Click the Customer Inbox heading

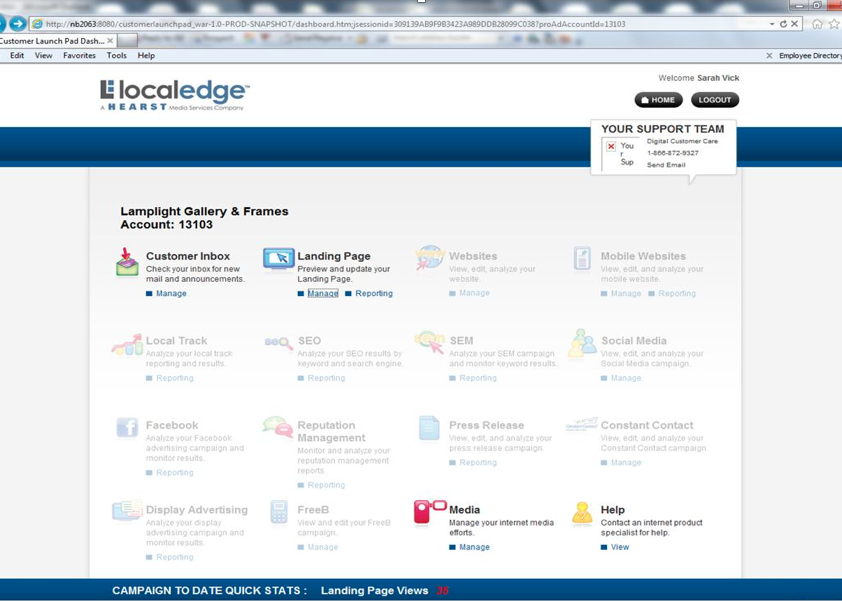point(188,256)
